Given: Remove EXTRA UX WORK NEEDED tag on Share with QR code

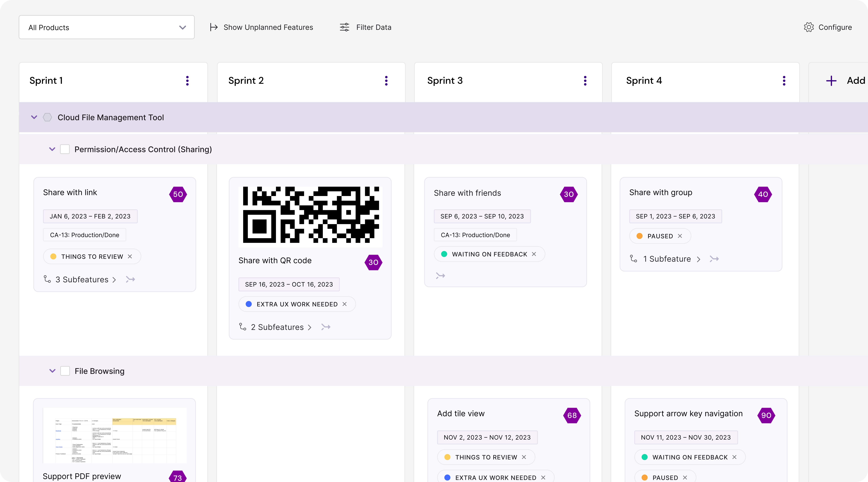Looking at the screenshot, I should click(344, 304).
